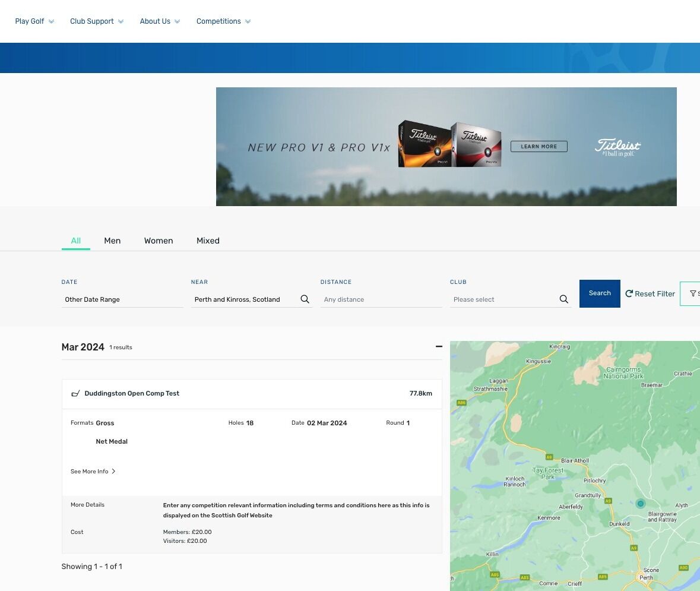Click Cairngorms National Park label on map

coord(623,372)
